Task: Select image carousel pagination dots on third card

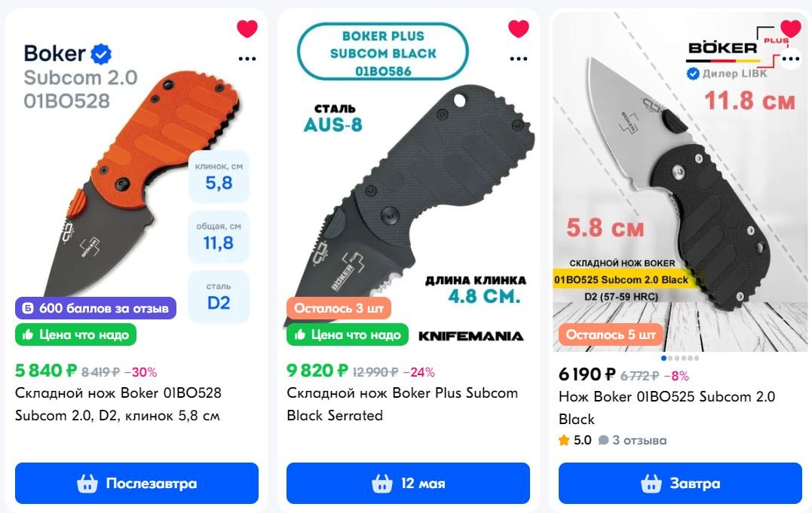Action: 680,359
